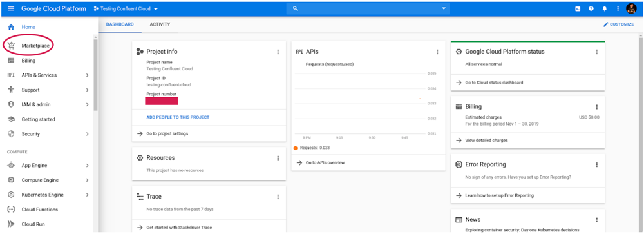This screenshot has width=644, height=234.
Task: Click the news headline about container security
Action: (x=522, y=230)
